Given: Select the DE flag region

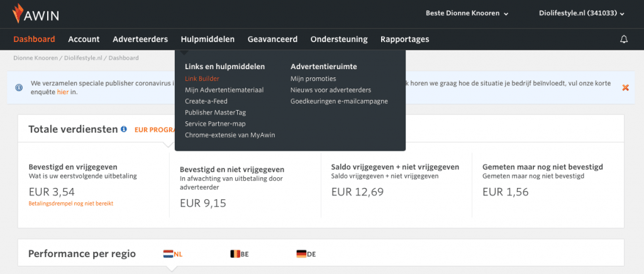Looking at the screenshot, I should pos(306,254).
